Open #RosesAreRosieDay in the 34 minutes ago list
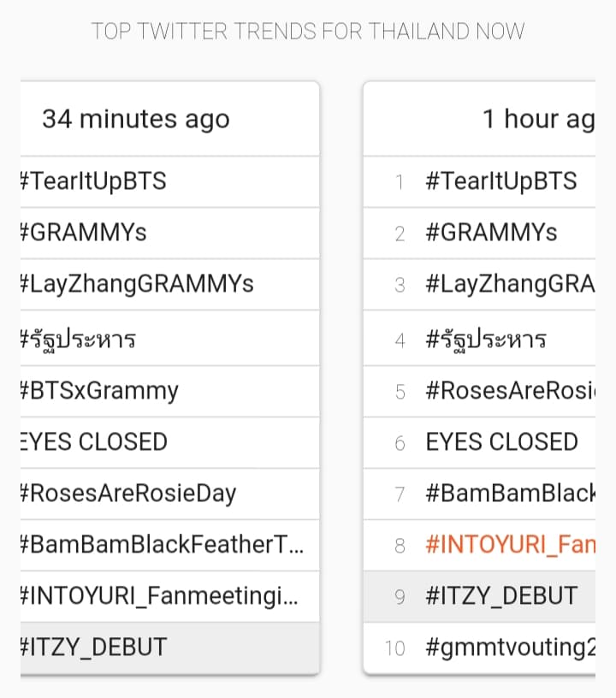 pyautogui.click(x=128, y=494)
